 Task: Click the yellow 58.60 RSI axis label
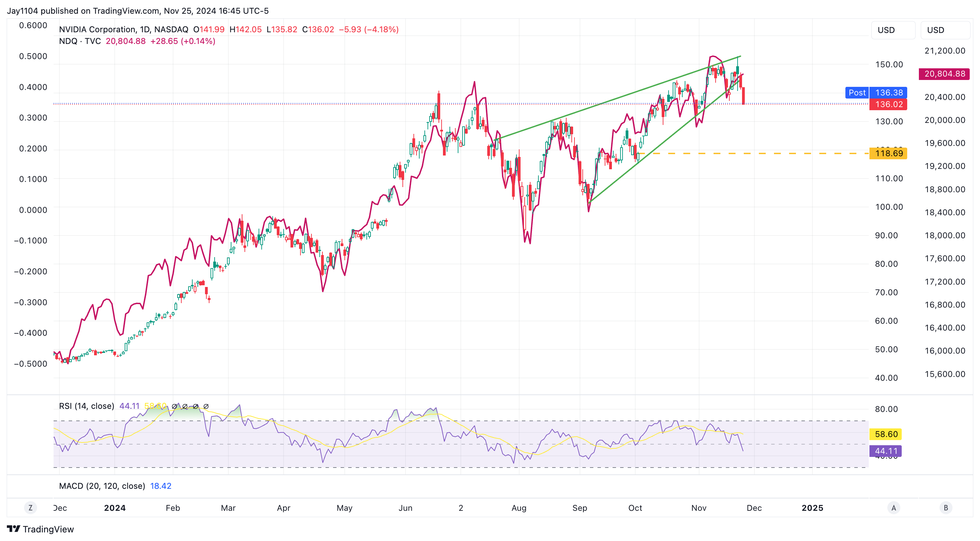click(886, 434)
